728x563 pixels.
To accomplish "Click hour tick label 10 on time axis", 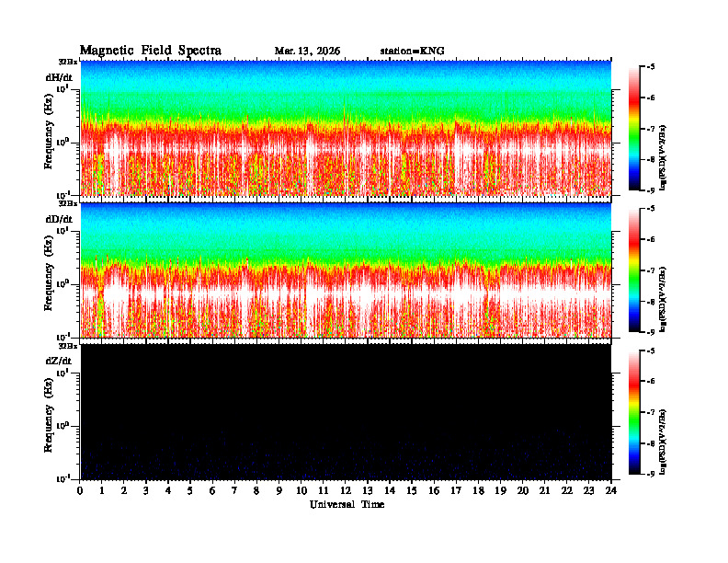I will tap(301, 490).
